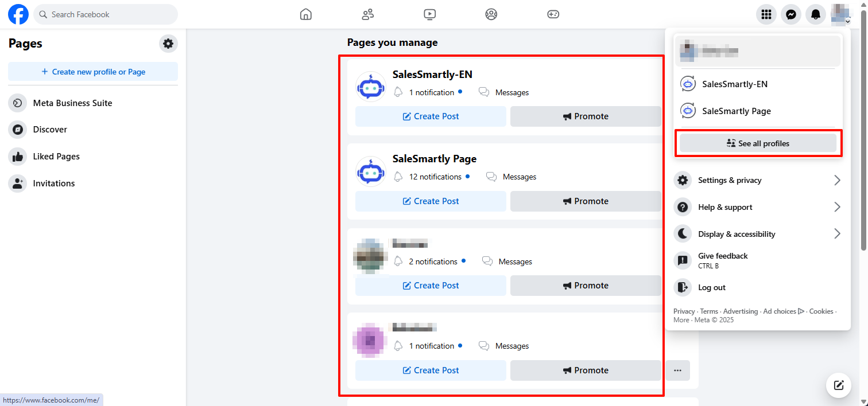Expand Settings & privacy submenu

tap(757, 180)
